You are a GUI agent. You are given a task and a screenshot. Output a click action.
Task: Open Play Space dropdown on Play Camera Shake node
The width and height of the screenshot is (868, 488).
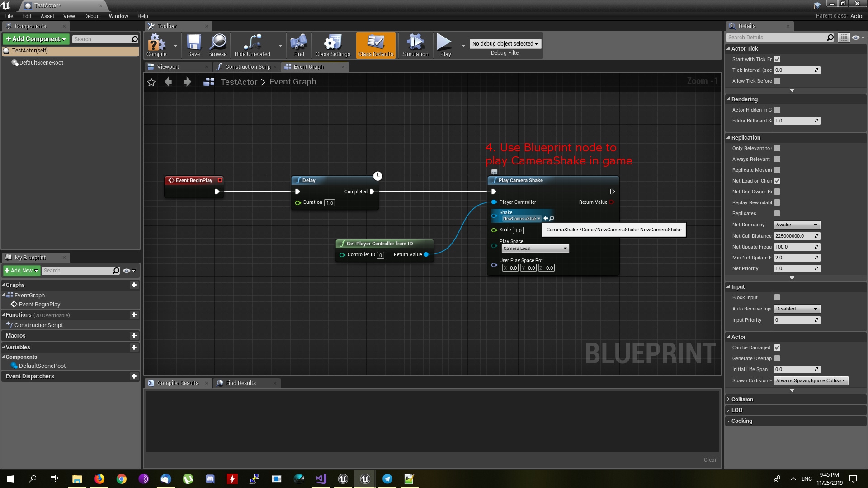pos(535,248)
